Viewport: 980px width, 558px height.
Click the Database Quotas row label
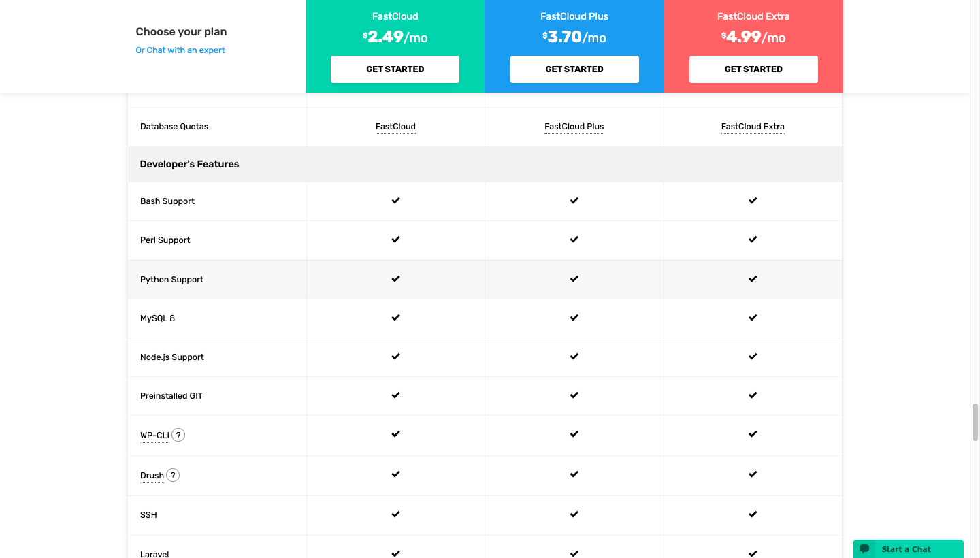point(174,127)
